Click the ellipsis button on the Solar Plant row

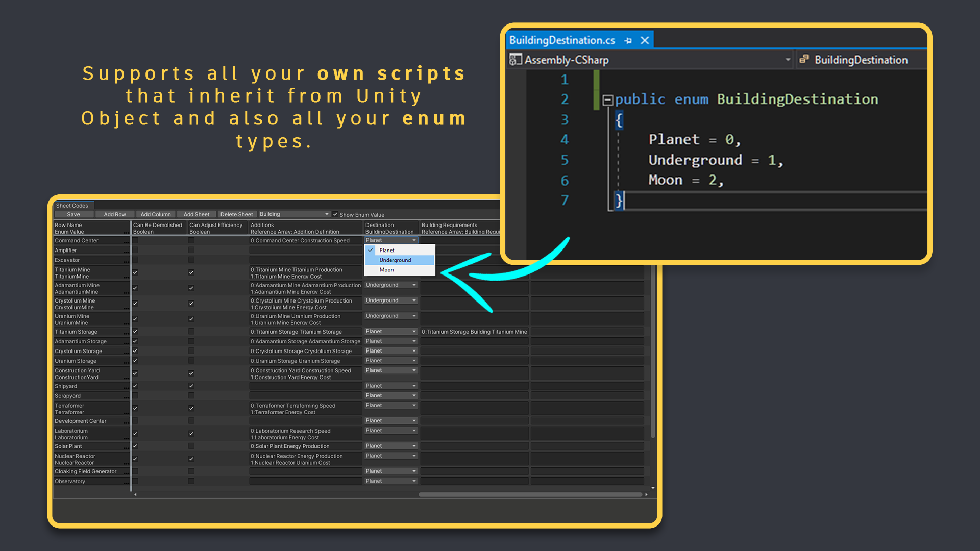[x=127, y=447]
